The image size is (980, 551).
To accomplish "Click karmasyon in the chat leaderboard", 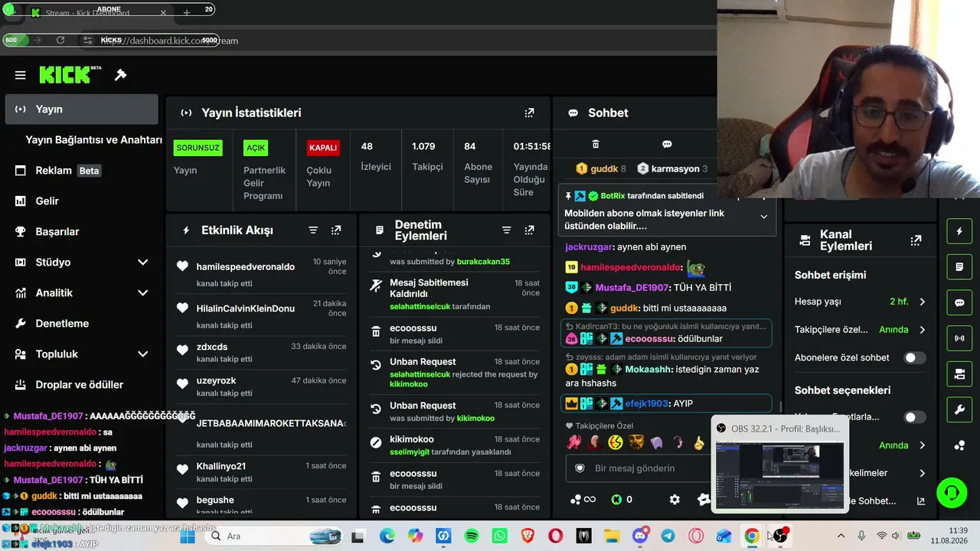I will point(674,168).
